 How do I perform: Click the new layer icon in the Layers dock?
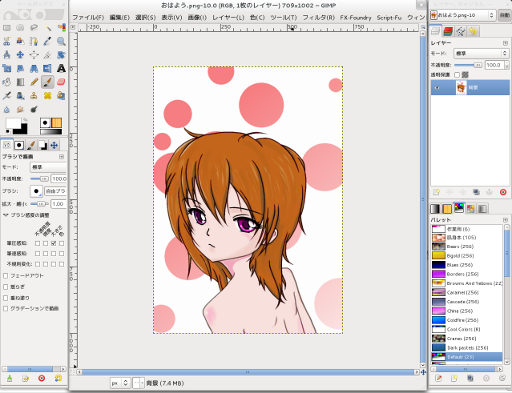(436, 192)
